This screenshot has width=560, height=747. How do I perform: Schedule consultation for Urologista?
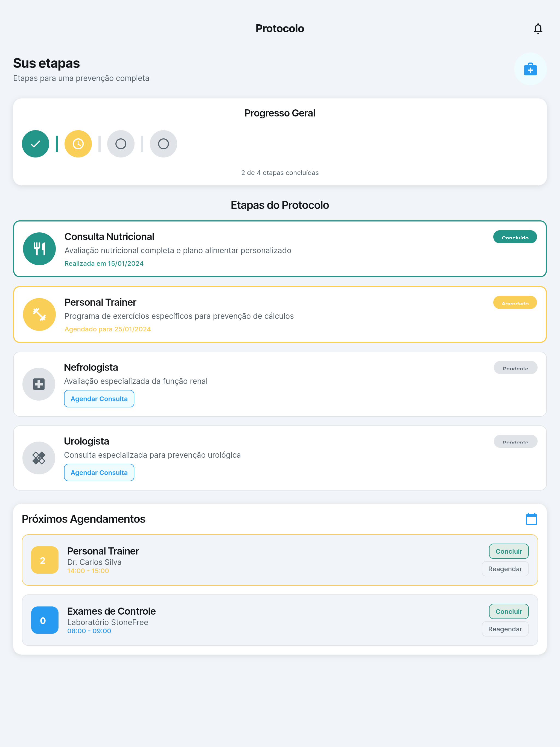click(x=99, y=472)
